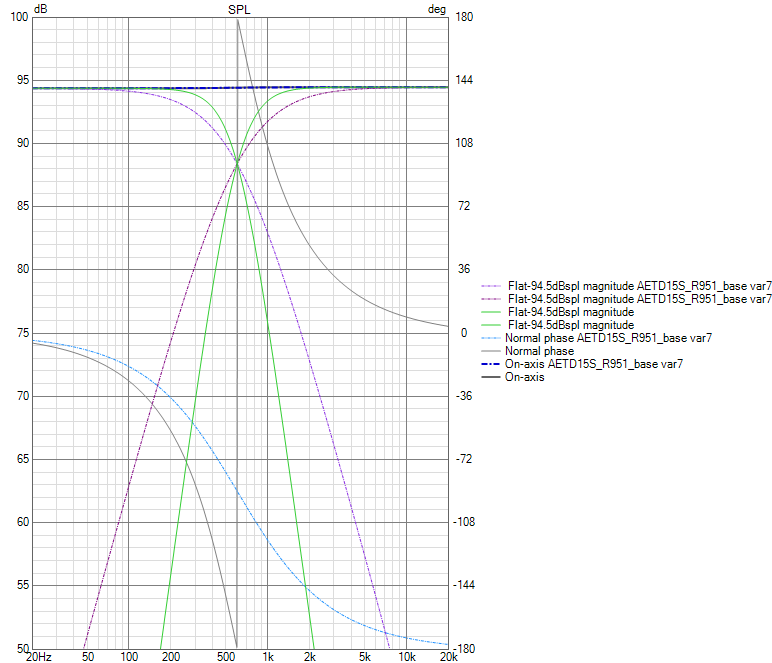Click the '180' degree axis label
Screen dimensions: 772x663
pyautogui.click(x=464, y=17)
